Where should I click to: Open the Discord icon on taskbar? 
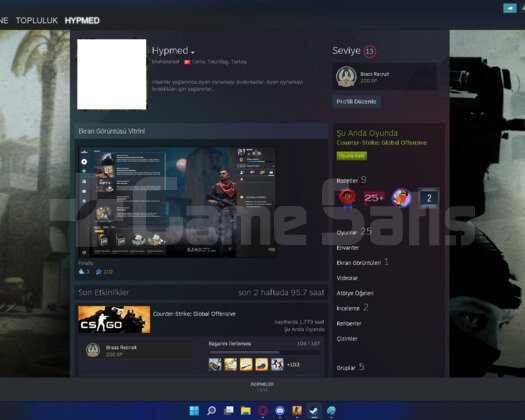pyautogui.click(x=280, y=411)
